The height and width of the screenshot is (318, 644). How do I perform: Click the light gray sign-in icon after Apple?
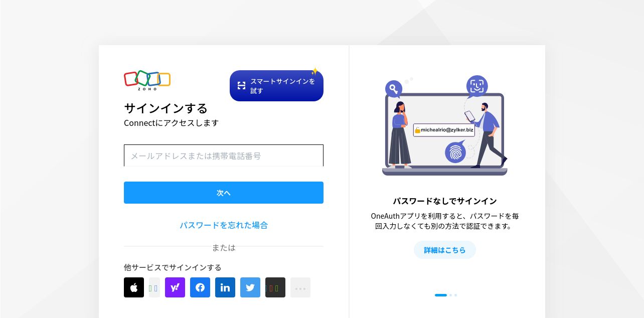(154, 287)
